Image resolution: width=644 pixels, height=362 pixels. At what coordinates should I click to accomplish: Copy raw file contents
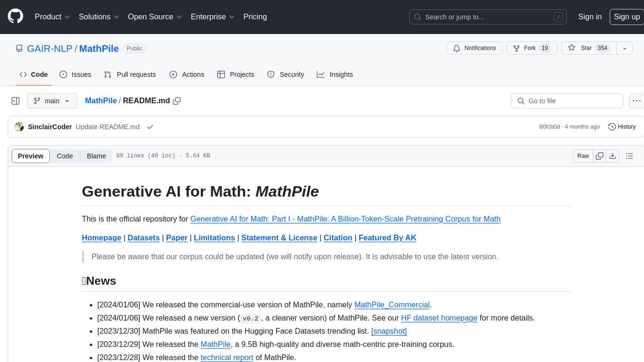[x=599, y=156]
